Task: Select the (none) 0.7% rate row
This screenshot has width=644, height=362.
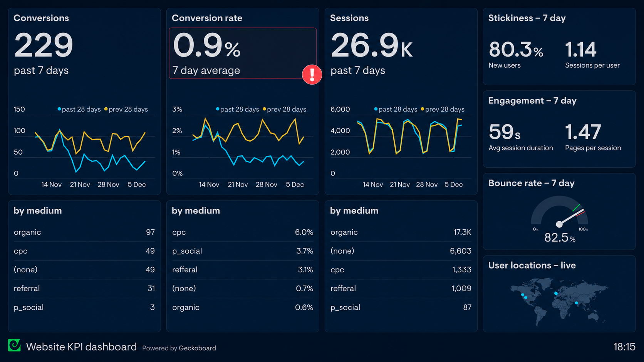Action: 243,289
